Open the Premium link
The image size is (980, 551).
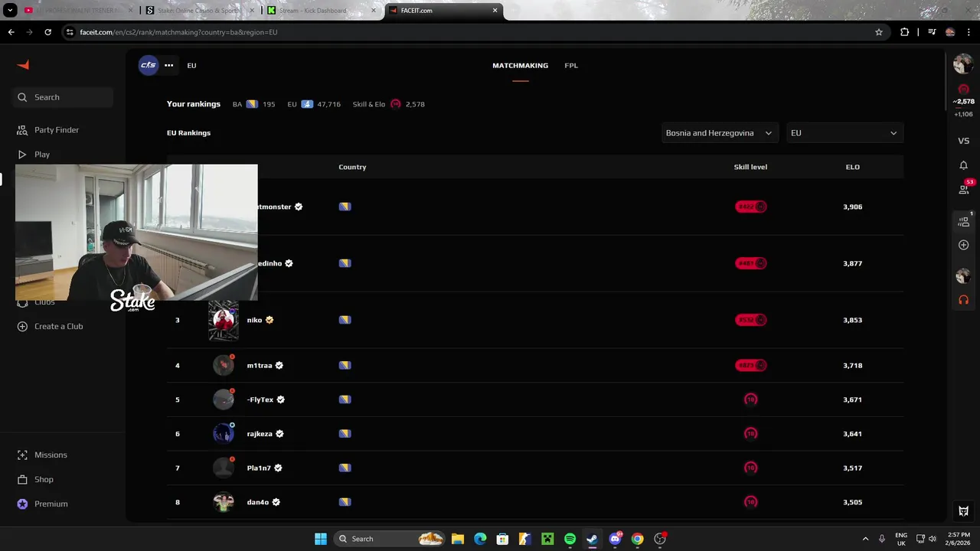(x=51, y=504)
